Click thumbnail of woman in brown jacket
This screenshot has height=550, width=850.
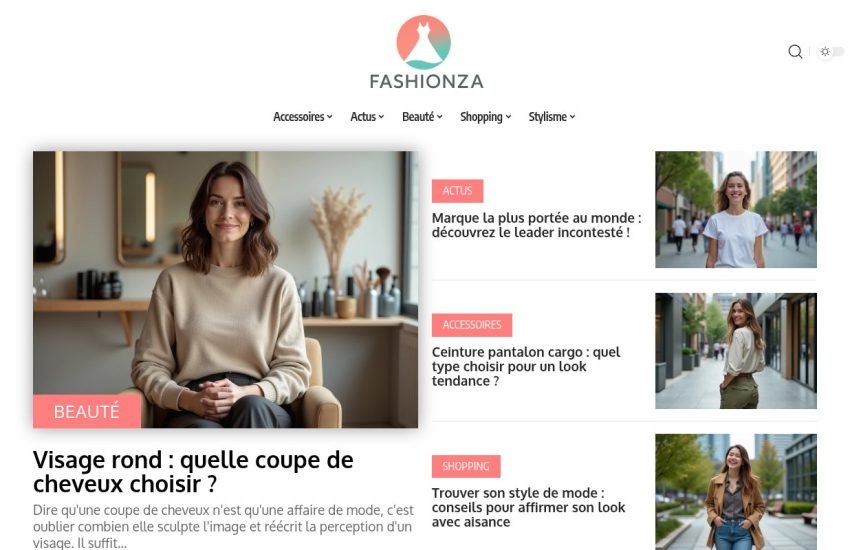(x=736, y=491)
